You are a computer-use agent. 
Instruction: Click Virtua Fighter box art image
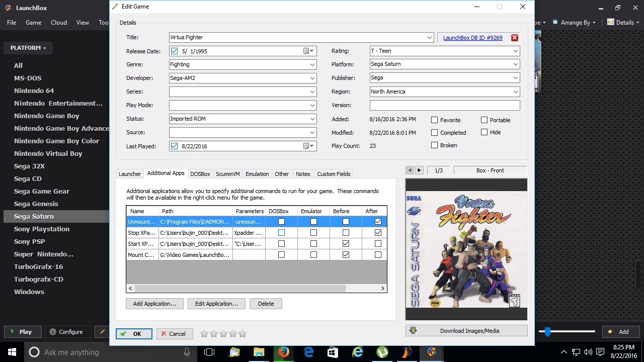click(466, 249)
